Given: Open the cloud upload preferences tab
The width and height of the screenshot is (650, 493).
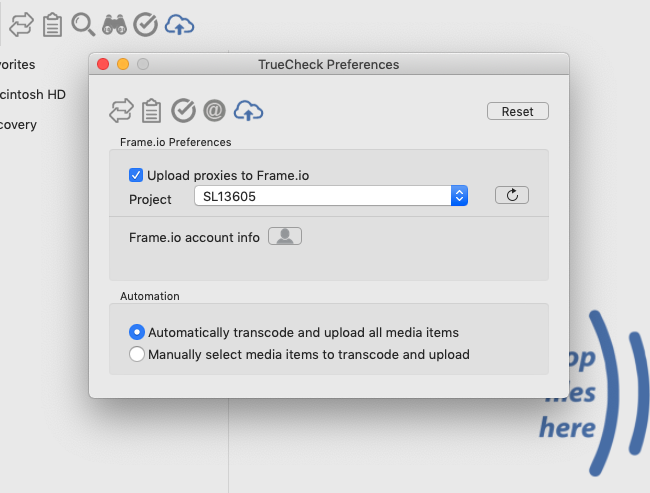Looking at the screenshot, I should click(x=248, y=111).
